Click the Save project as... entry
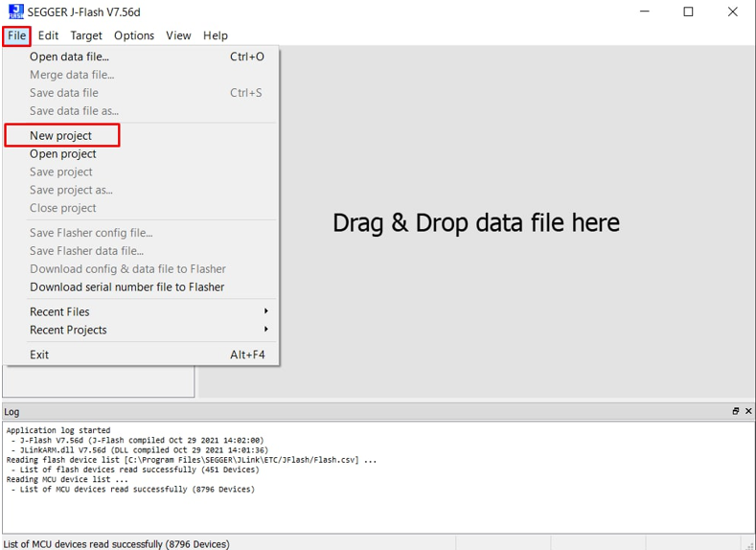This screenshot has width=756, height=550. 141,190
